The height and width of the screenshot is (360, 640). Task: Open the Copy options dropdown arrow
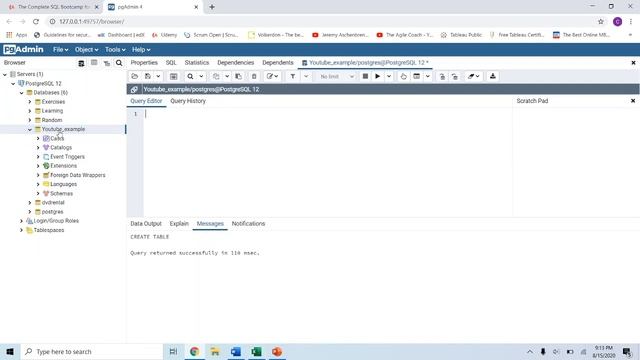227,76
